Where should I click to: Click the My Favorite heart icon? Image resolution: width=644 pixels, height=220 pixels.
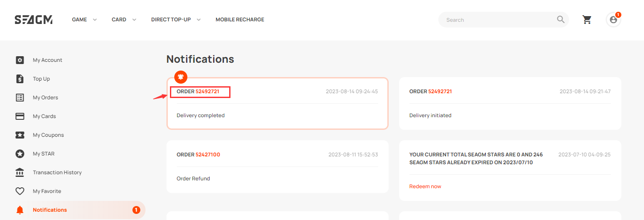pyautogui.click(x=20, y=191)
